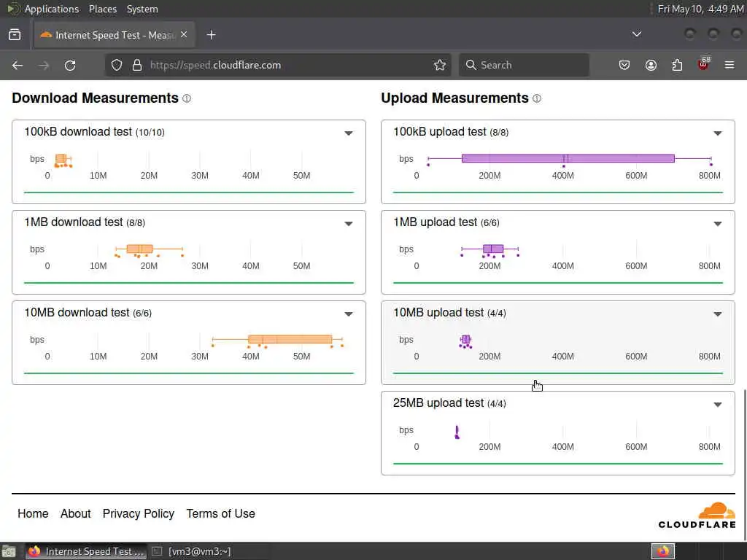The height and width of the screenshot is (560, 747).
Task: Click the Download Measurements heading
Action: point(96,98)
